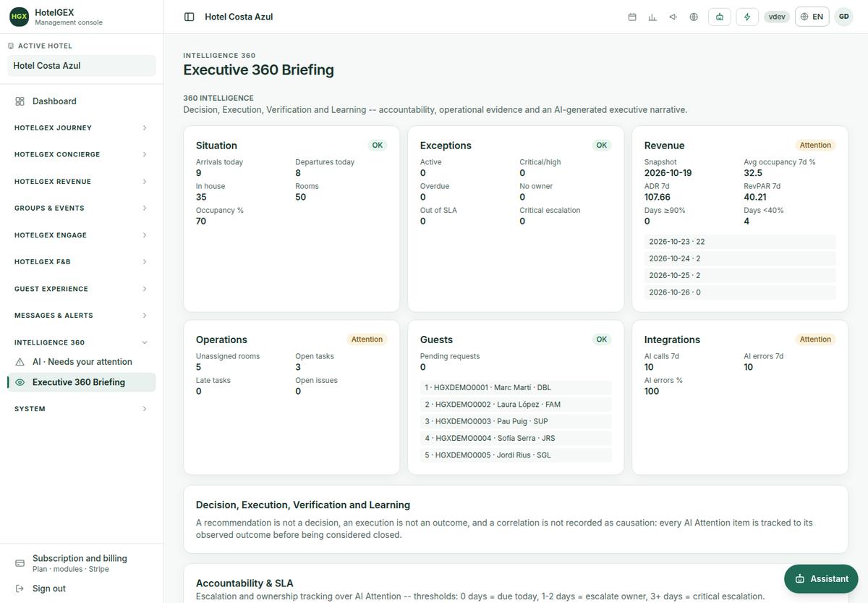Click the HGX logo badge

[x=19, y=17]
